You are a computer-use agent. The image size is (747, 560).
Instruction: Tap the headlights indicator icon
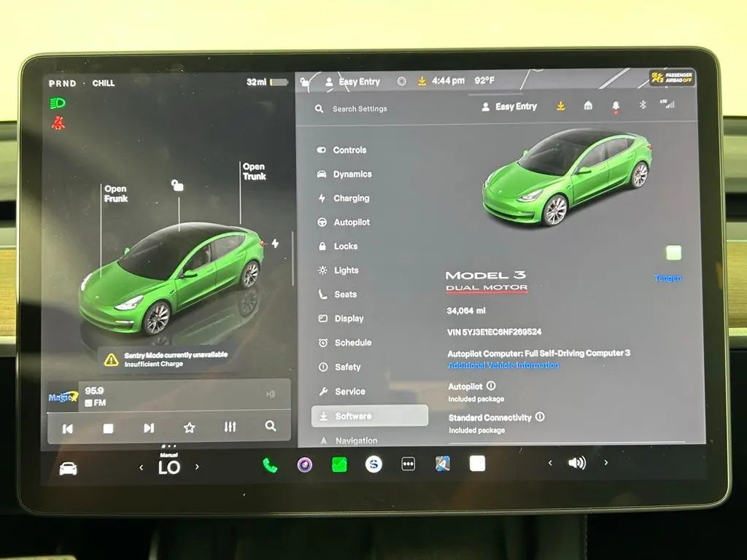click(58, 103)
